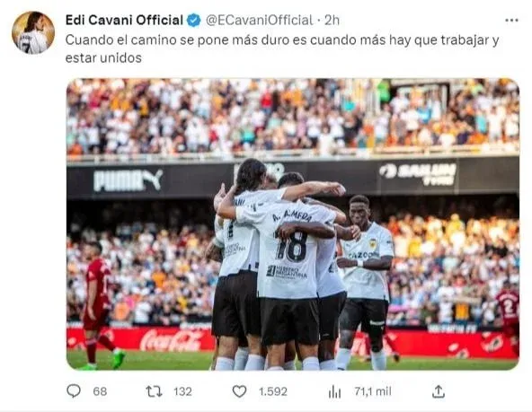Screen dimensions: 532x412
Task: Click the 68 replies count
Action: tap(100, 391)
